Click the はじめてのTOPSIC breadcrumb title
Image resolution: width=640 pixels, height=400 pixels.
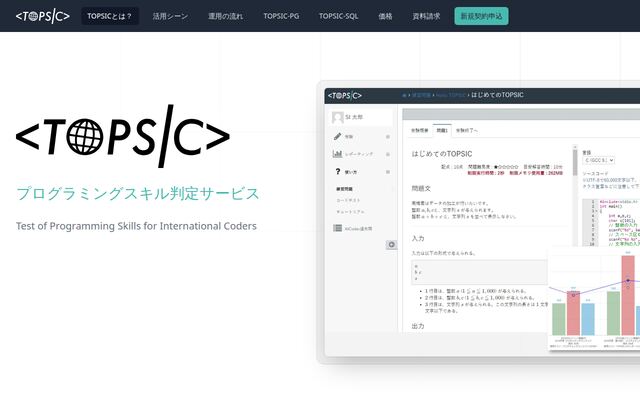[497, 95]
